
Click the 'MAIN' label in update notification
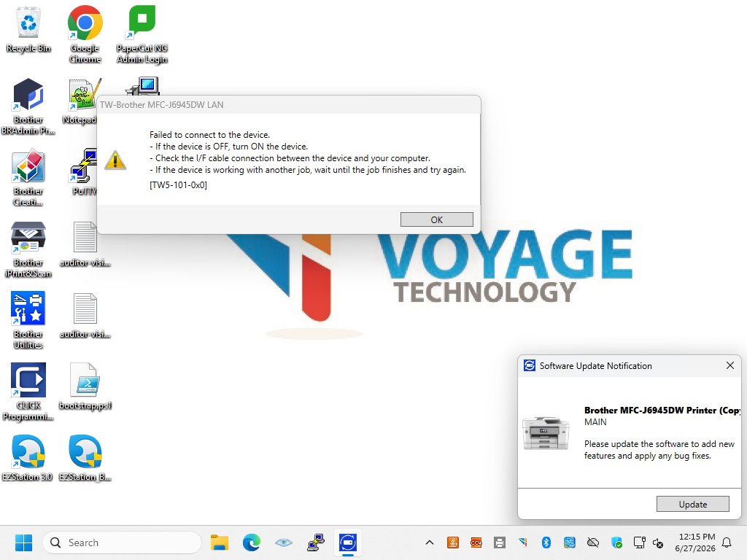click(x=595, y=422)
